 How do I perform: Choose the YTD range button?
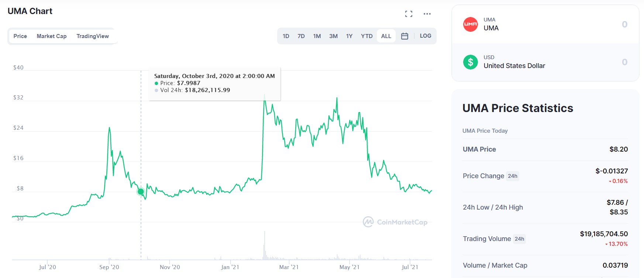[x=366, y=36]
